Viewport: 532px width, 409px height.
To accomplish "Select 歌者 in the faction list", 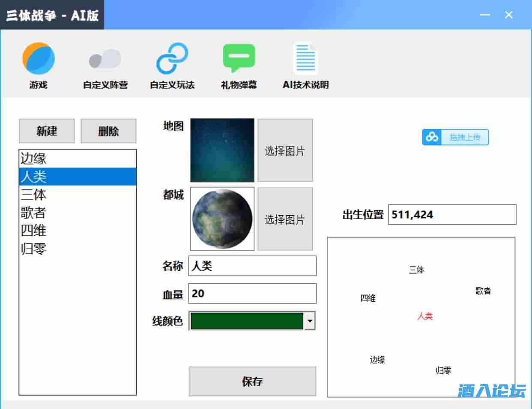I will click(77, 213).
